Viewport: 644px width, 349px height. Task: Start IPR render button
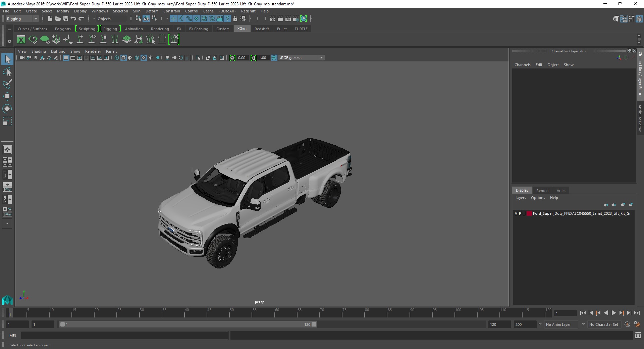point(288,19)
